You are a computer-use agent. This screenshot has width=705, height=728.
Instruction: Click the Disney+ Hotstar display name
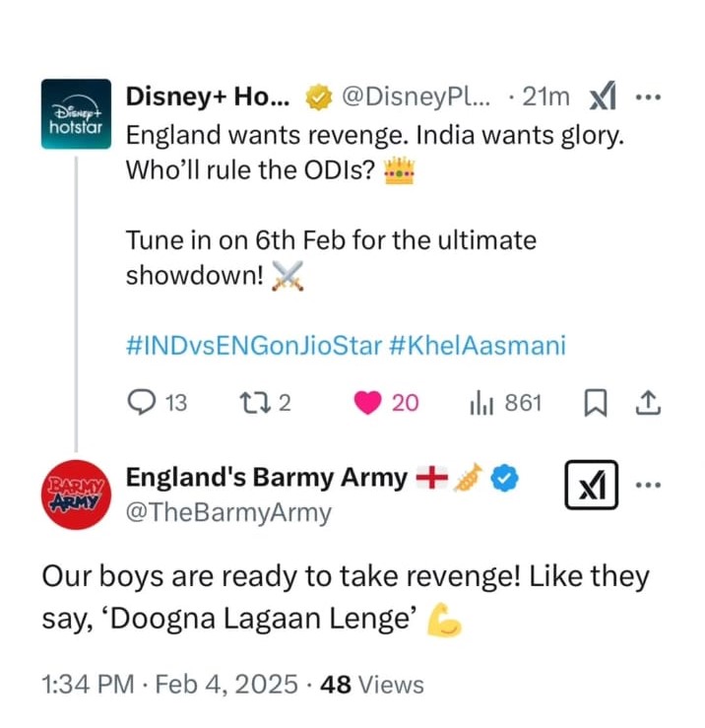point(208,97)
